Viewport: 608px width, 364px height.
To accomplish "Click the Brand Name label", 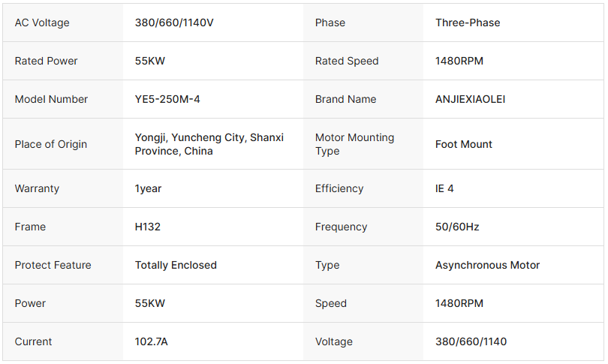I will 346,99.
